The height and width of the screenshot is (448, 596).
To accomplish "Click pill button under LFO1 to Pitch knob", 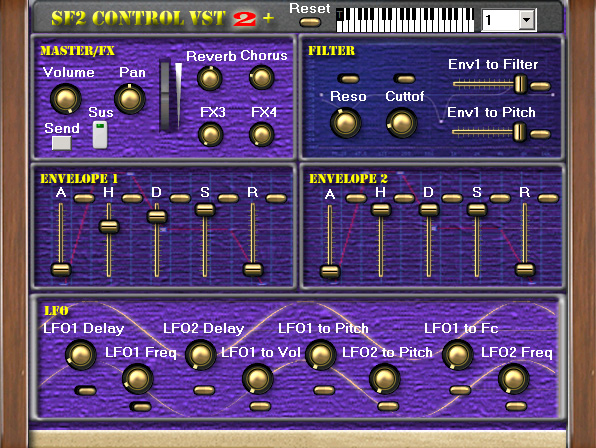I will 324,390.
